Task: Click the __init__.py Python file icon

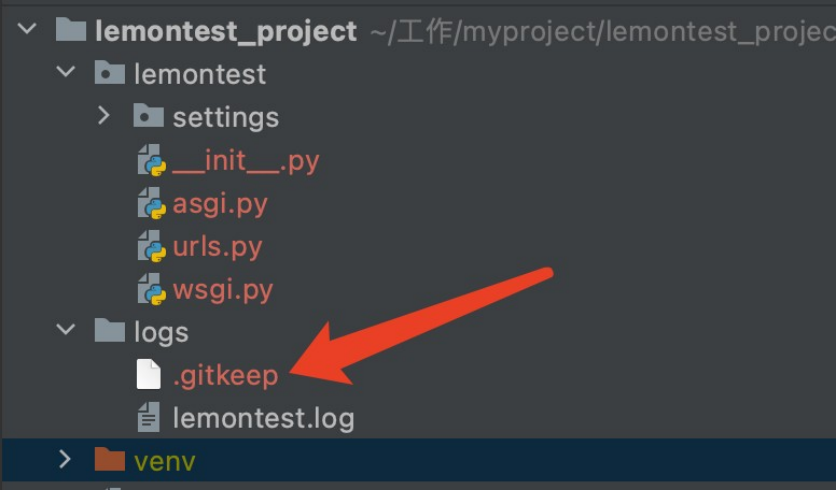Action: pos(151,159)
